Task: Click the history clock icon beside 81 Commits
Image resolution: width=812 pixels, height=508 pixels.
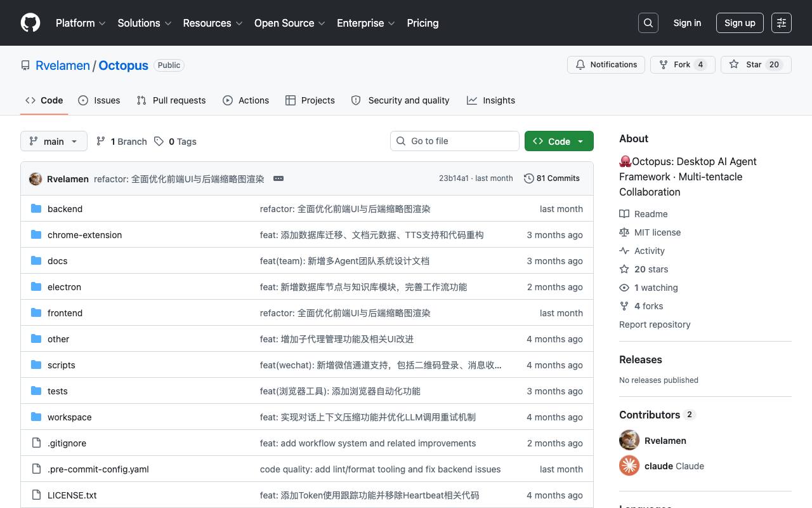Action: pyautogui.click(x=528, y=178)
